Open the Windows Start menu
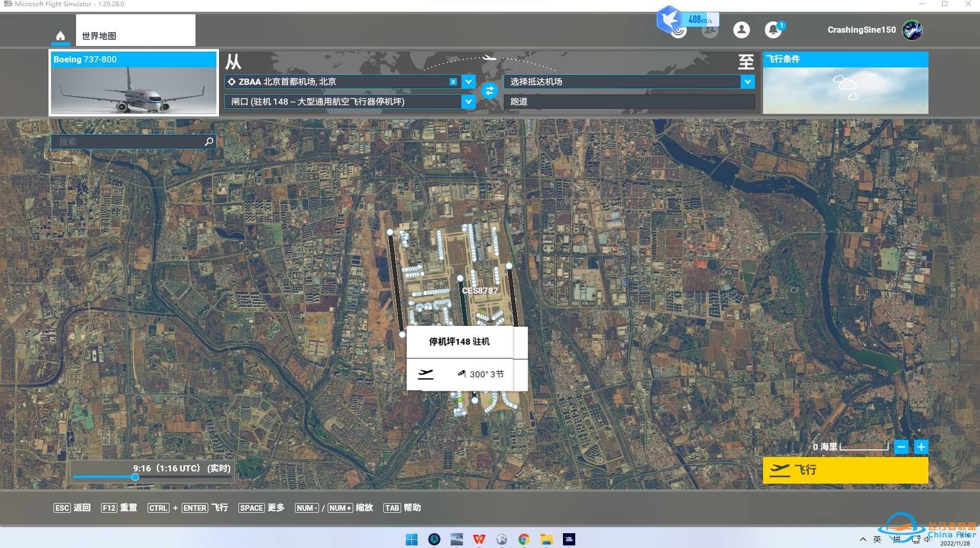The image size is (980, 548). [x=411, y=539]
